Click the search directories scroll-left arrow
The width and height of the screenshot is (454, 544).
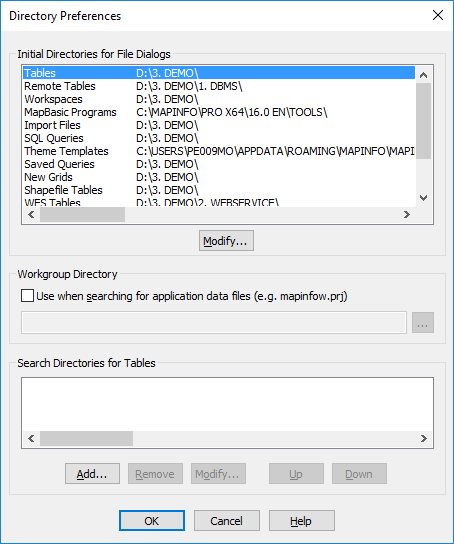coord(31,439)
